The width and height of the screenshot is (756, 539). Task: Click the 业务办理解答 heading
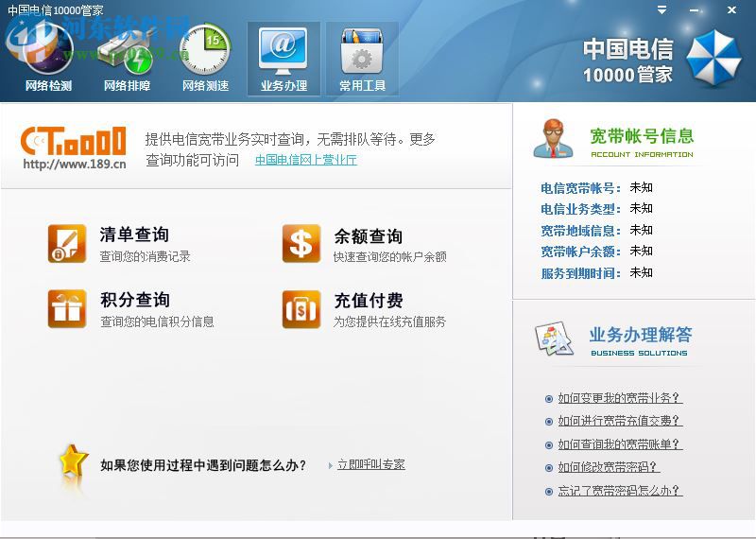[x=641, y=335]
